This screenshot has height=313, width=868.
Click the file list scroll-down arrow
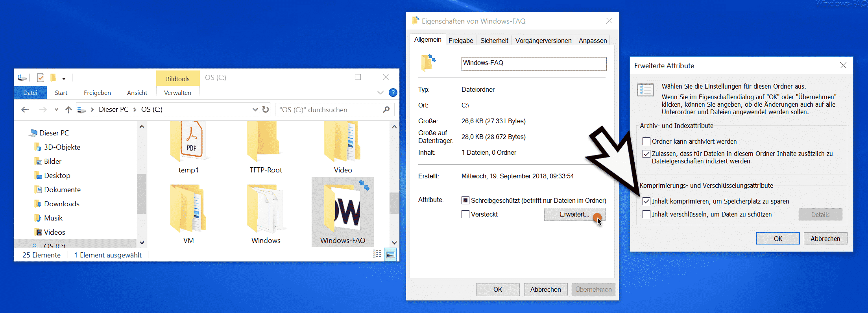pos(394,243)
